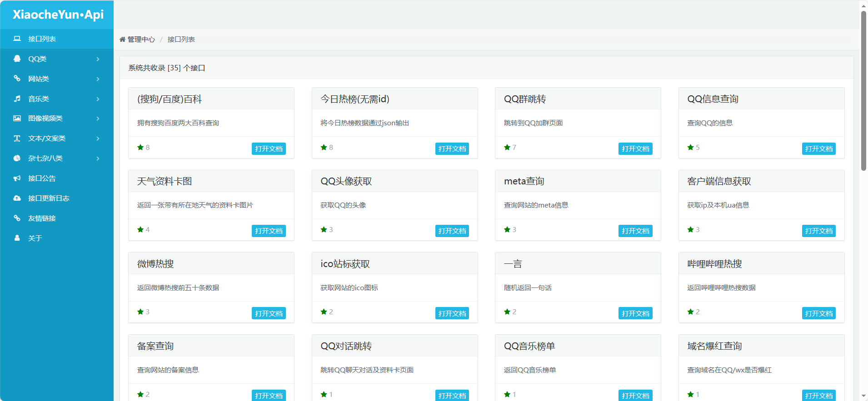This screenshot has height=401, width=868.
Task: Click the user icon beside 关于
Action: click(x=17, y=238)
